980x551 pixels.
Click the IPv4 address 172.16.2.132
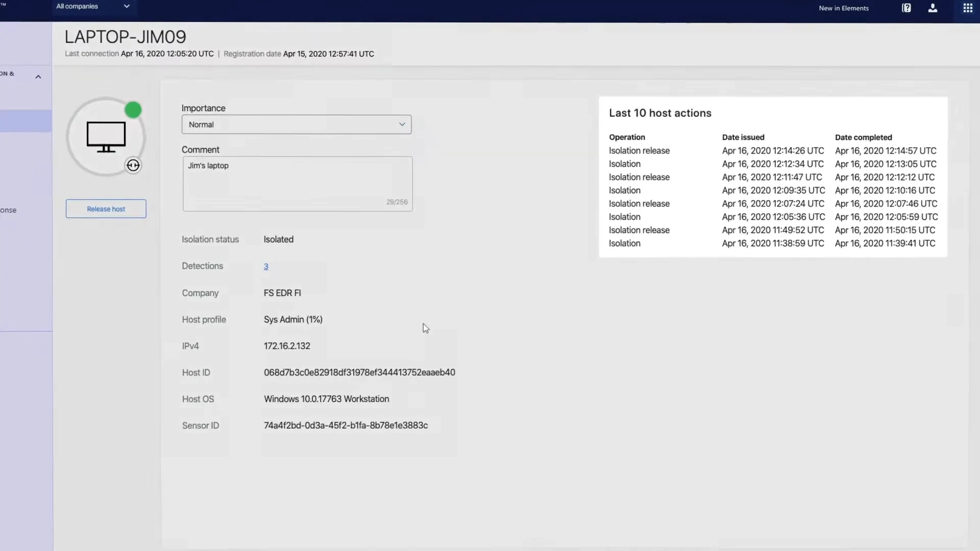coord(287,346)
